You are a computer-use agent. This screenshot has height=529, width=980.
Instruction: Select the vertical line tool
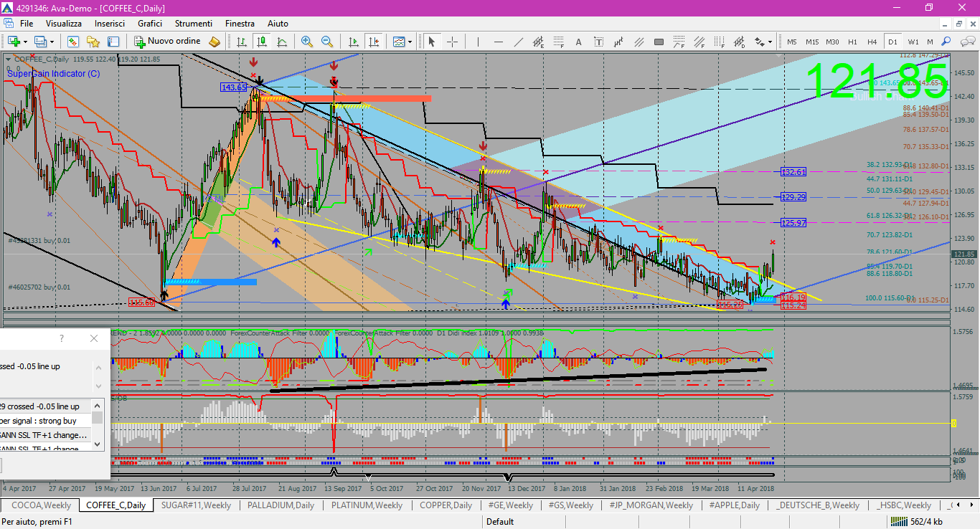pyautogui.click(x=478, y=42)
